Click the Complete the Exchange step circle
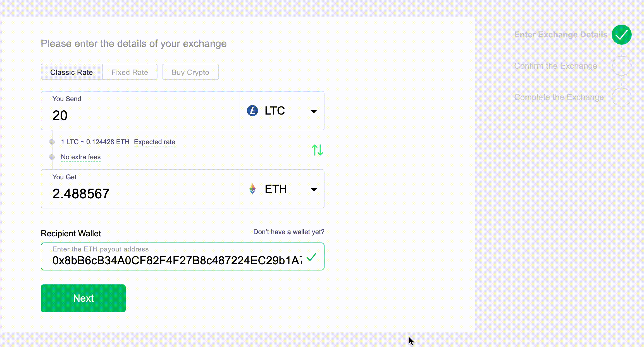 621,97
